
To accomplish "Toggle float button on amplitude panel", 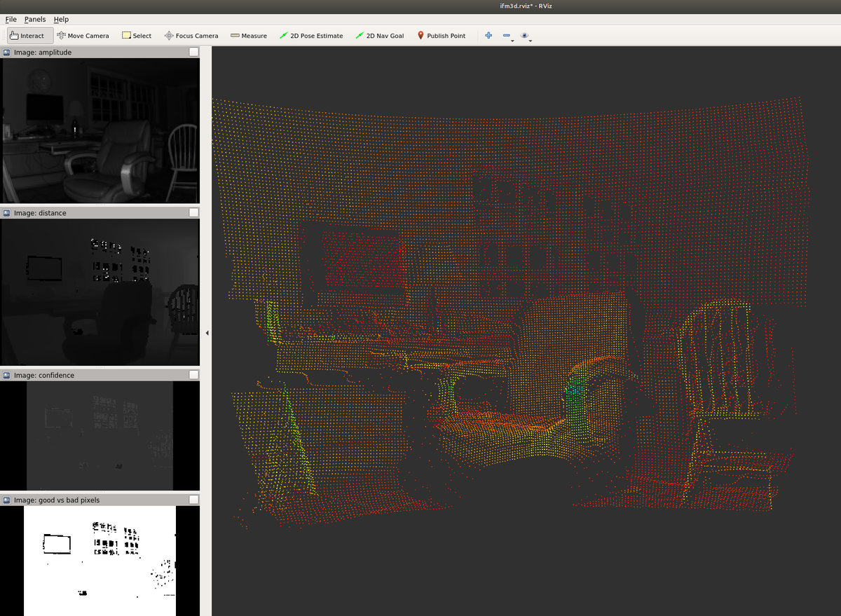I will (193, 52).
